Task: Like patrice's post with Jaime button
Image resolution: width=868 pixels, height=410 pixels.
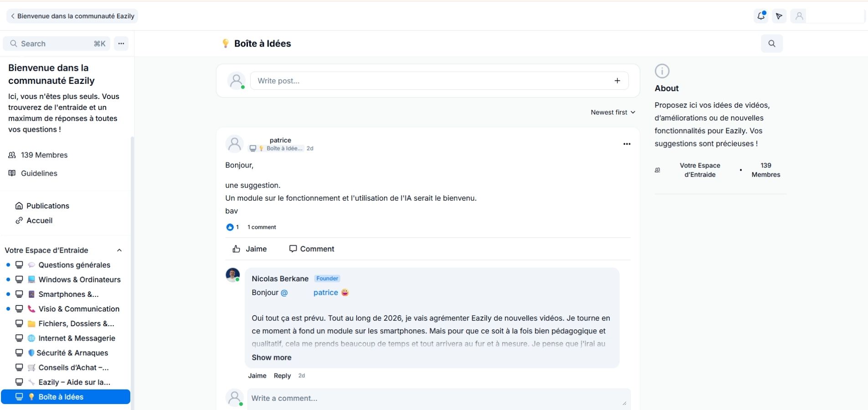Action: click(x=250, y=249)
